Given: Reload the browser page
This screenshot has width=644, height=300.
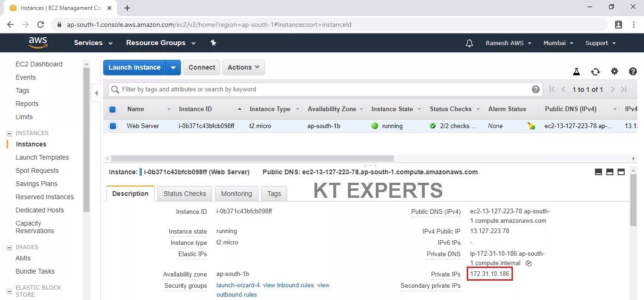Looking at the screenshot, I should click(41, 24).
